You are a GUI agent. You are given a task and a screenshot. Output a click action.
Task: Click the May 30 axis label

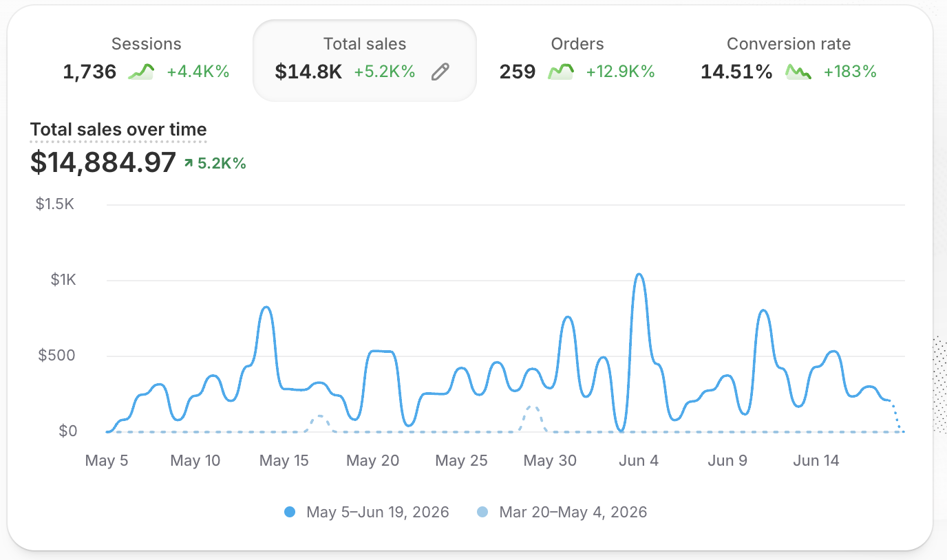(550, 461)
